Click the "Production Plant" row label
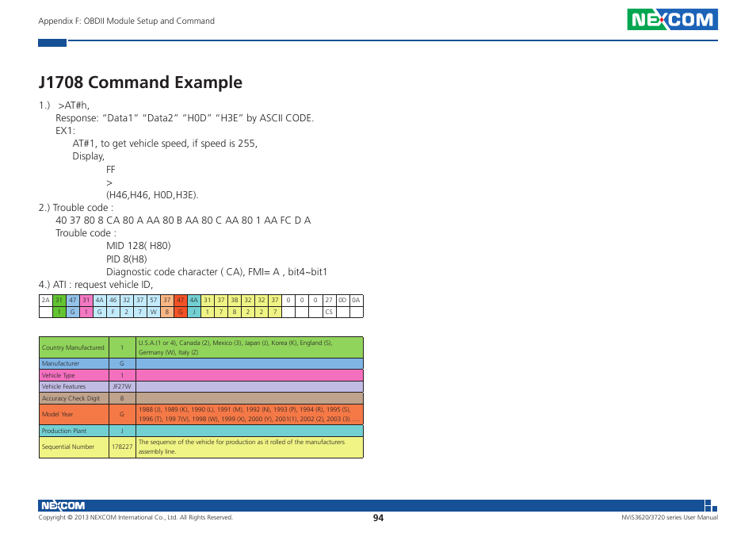Screen dimensions: 756x533 click(x=64, y=431)
